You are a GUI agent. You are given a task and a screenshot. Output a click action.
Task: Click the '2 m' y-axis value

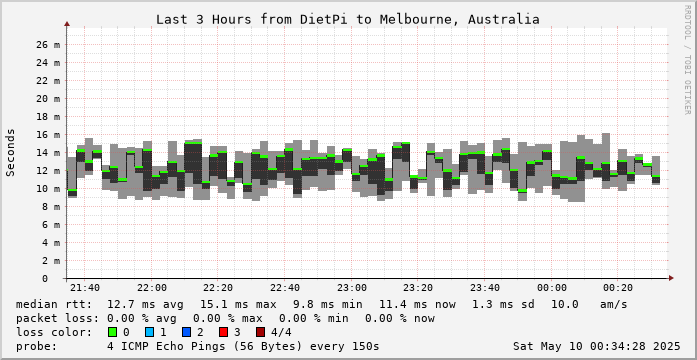[51, 261]
